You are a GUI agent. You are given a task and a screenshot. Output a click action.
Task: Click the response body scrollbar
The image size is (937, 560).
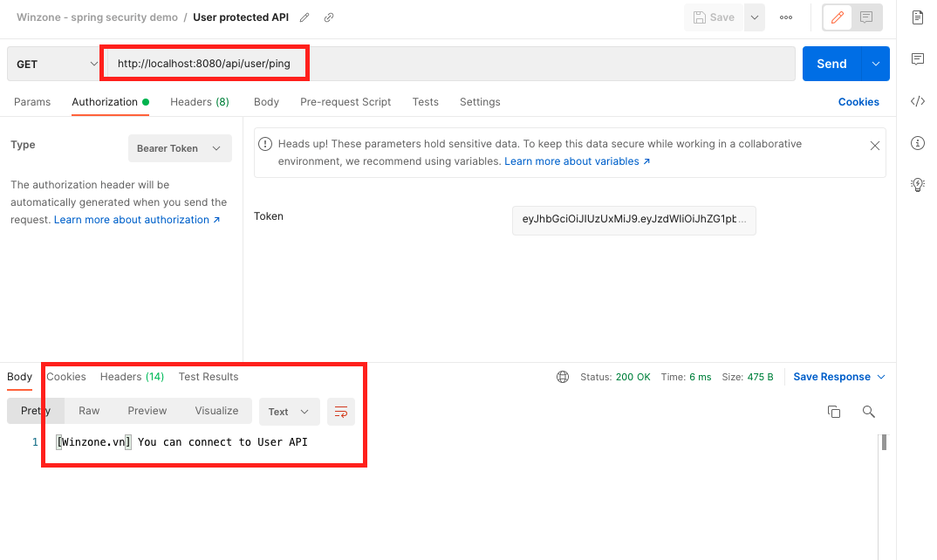coord(884,443)
